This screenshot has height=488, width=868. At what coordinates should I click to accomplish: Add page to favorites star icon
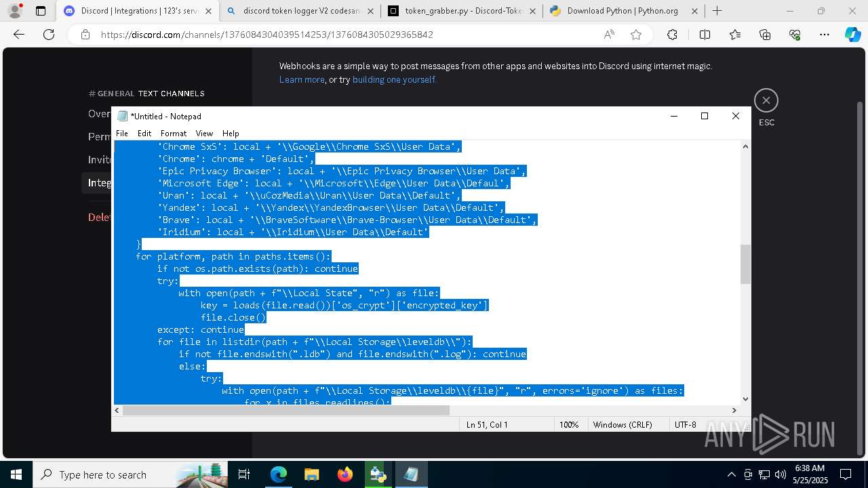(x=636, y=35)
